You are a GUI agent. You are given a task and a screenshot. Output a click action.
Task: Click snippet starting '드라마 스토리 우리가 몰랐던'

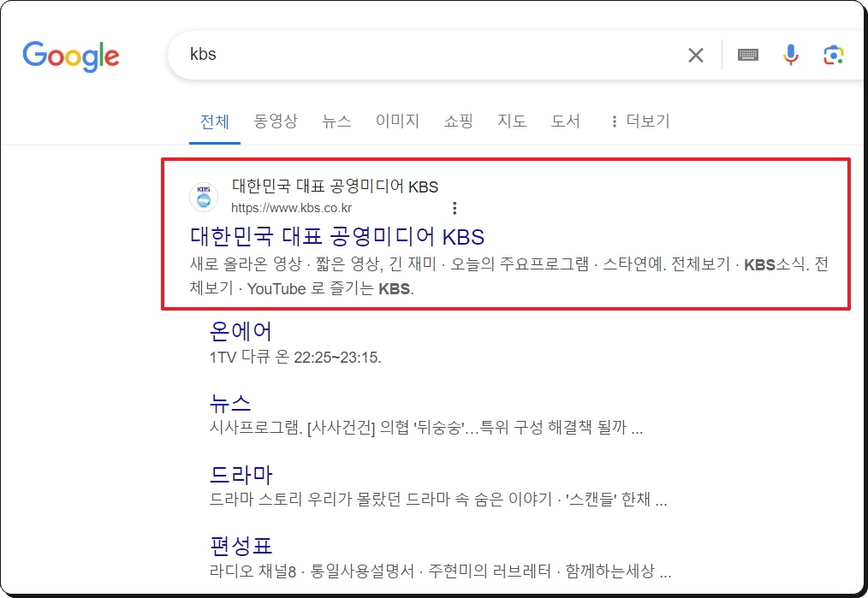[438, 500]
